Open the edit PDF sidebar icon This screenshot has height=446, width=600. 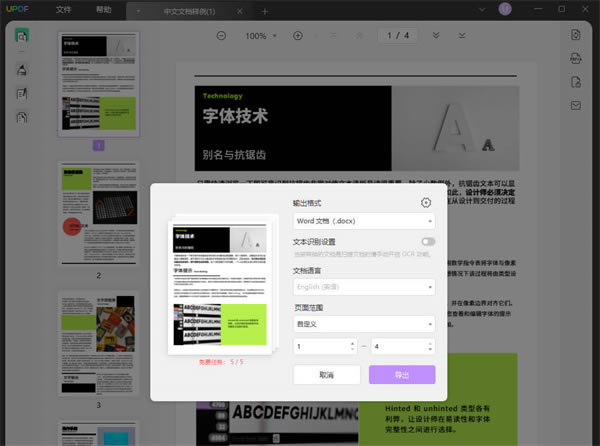(x=22, y=94)
